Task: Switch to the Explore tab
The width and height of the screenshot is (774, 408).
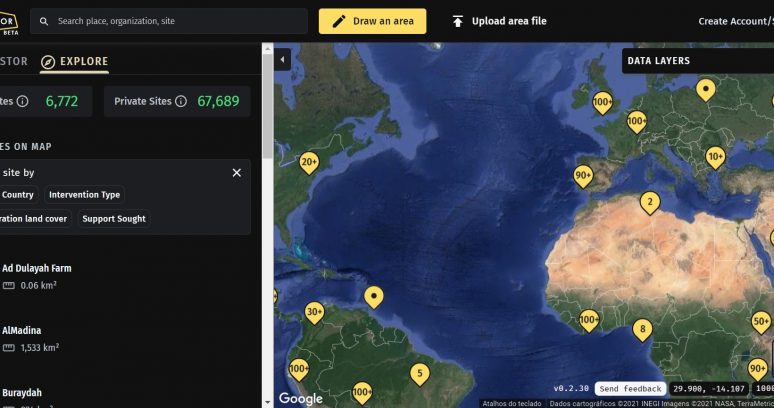Action: tap(75, 62)
